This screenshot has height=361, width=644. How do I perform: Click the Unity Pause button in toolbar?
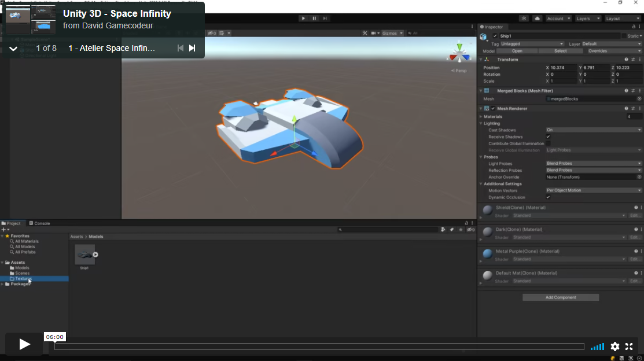315,19
